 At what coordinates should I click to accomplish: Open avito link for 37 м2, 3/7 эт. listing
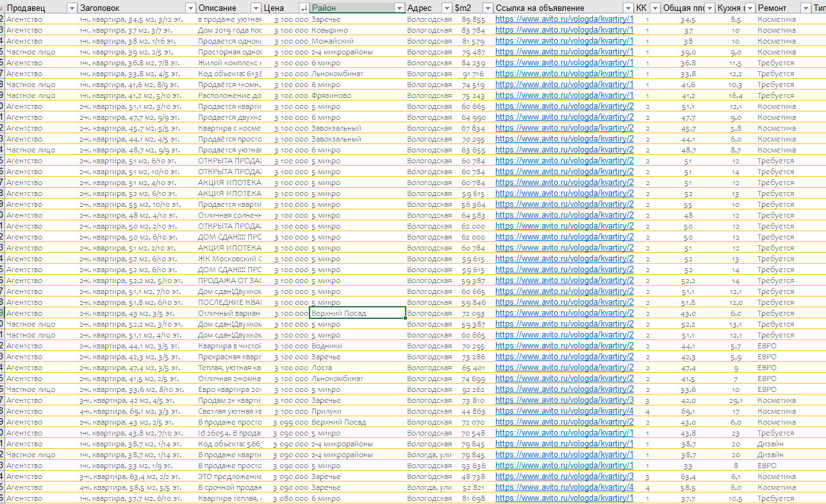point(564,30)
